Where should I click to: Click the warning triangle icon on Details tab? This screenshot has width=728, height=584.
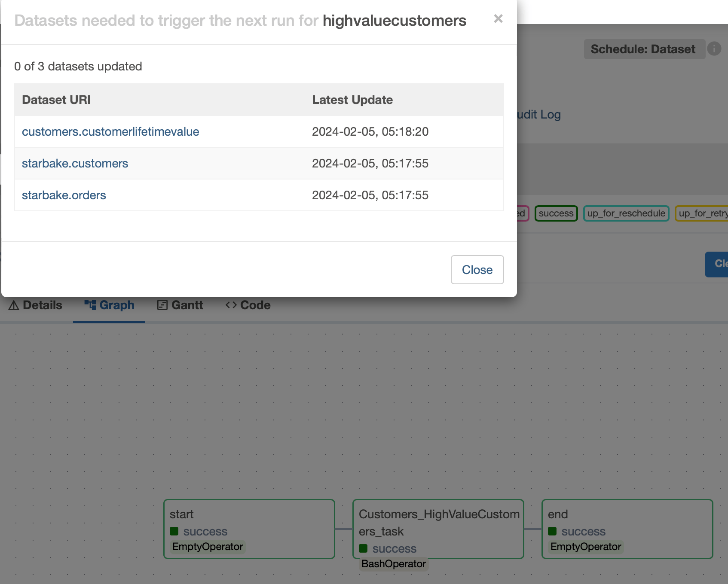point(14,305)
